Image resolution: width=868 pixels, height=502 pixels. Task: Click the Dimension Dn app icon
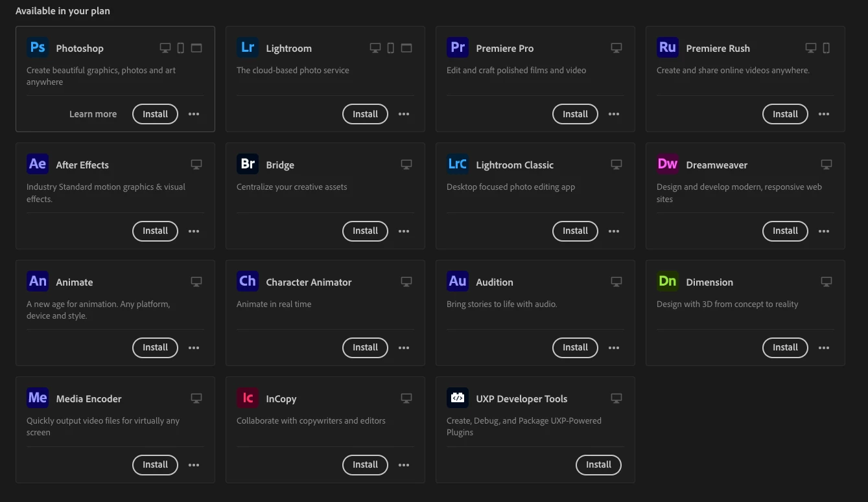[668, 281]
